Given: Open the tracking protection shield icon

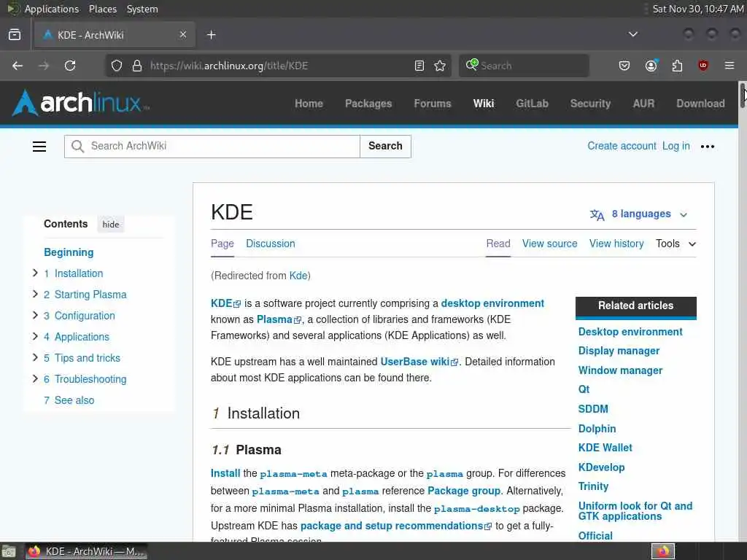Looking at the screenshot, I should 117,66.
